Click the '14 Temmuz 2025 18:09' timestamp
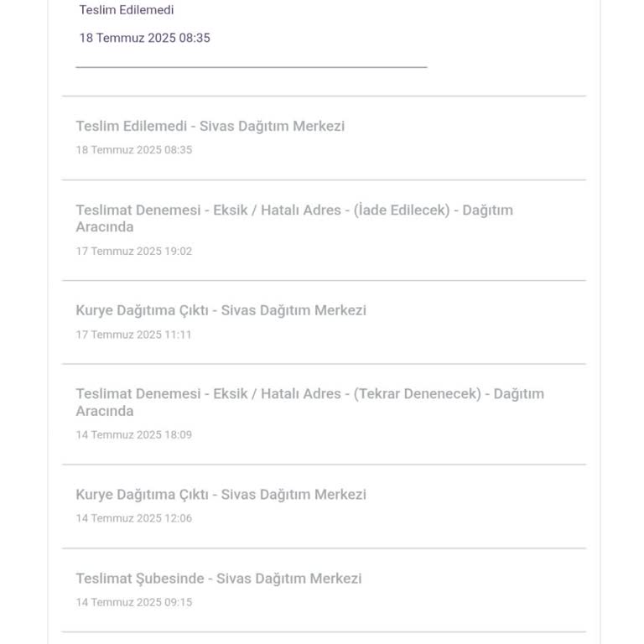644x644 pixels. [133, 434]
